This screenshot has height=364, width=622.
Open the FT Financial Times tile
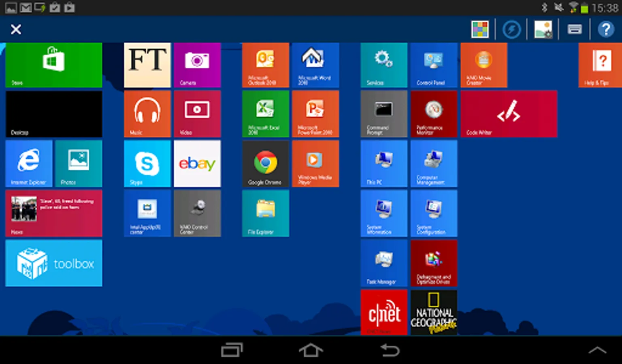[x=147, y=65]
